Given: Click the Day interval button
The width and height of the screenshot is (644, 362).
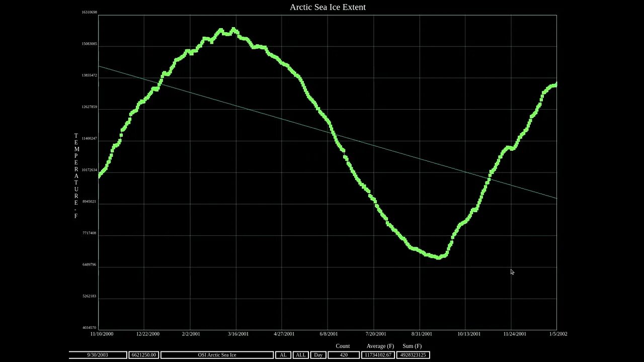Looking at the screenshot, I should [x=318, y=355].
